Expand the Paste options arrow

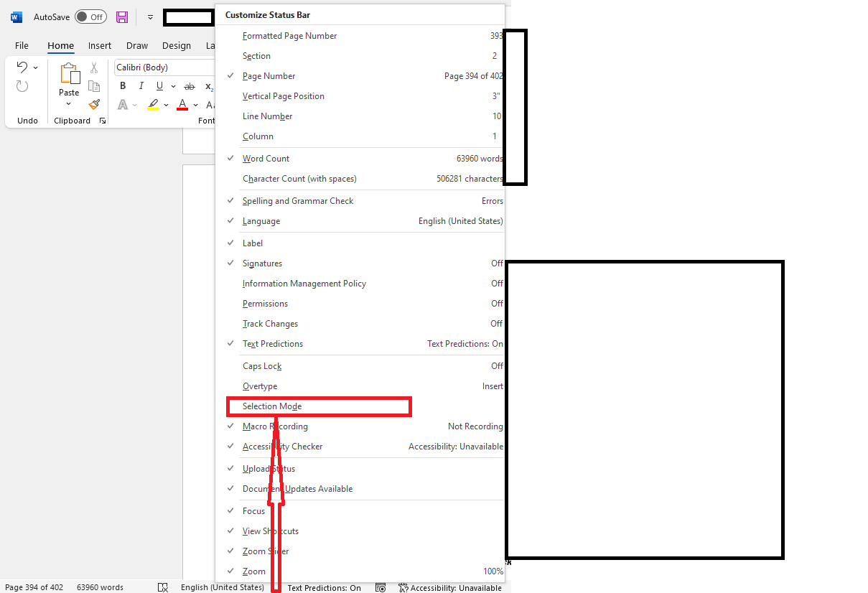[69, 104]
